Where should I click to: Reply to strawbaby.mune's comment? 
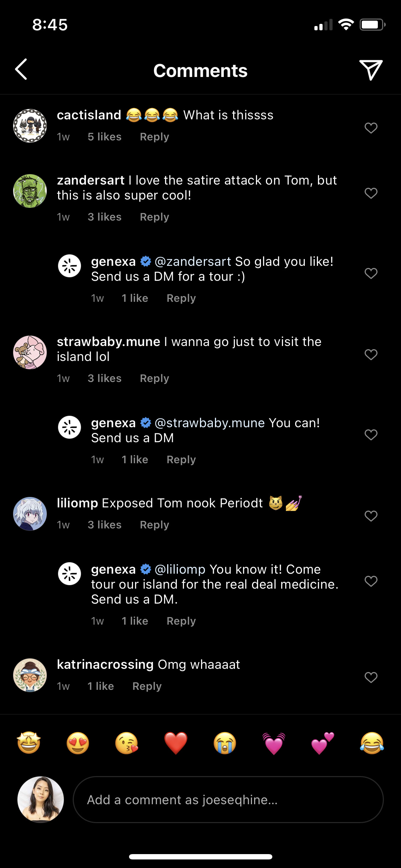coord(154,378)
